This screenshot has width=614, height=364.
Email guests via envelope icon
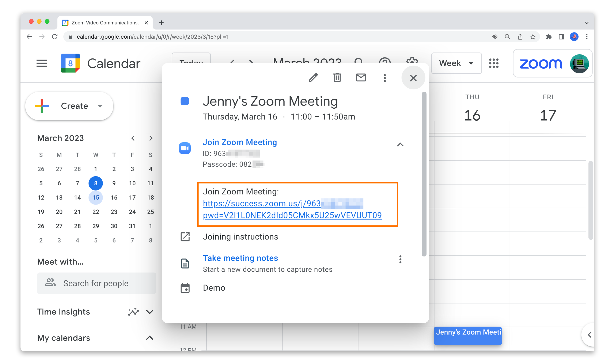(361, 78)
